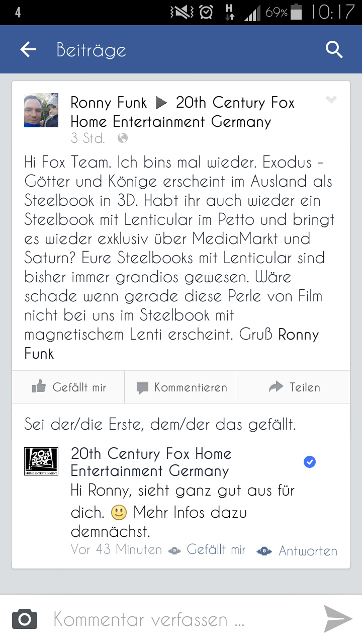This screenshot has height=644, width=362.
Task: Open Ronny Funk's profile picture
Action: click(41, 110)
